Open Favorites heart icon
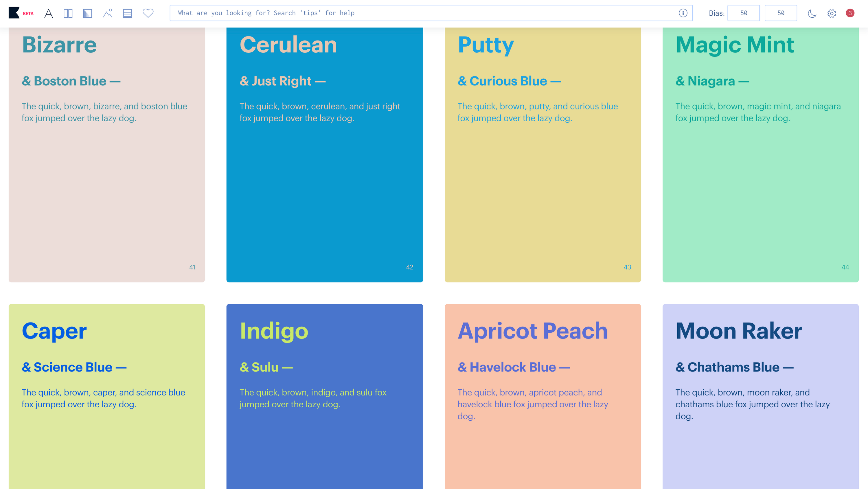 [x=148, y=13]
